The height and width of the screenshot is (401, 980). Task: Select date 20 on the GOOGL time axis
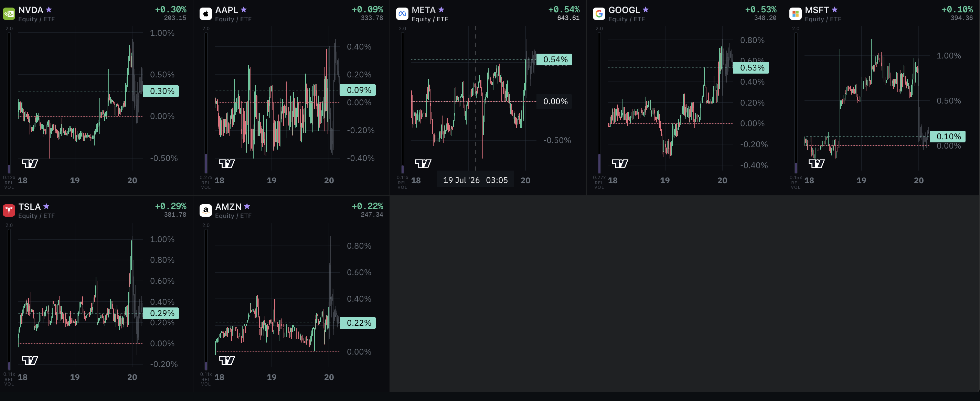point(722,181)
